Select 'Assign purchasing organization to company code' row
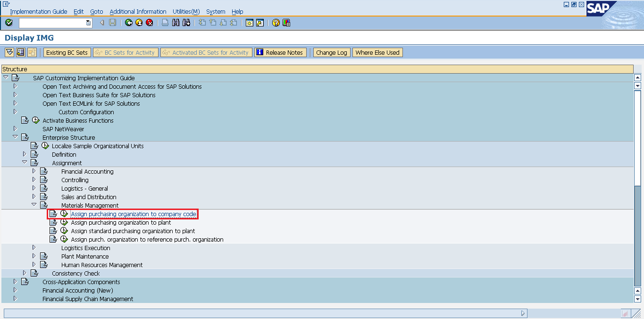Image resolution: width=644 pixels, height=319 pixels. pos(134,214)
